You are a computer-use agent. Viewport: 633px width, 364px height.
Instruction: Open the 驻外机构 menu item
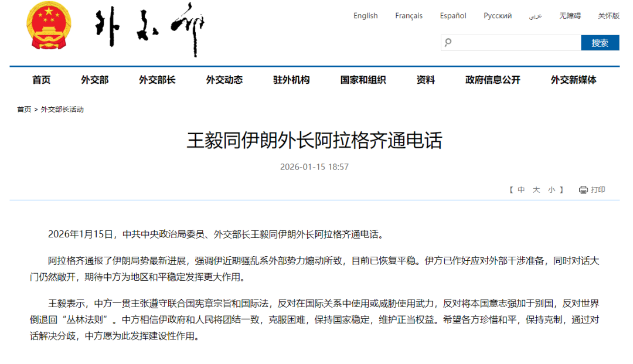coord(291,80)
